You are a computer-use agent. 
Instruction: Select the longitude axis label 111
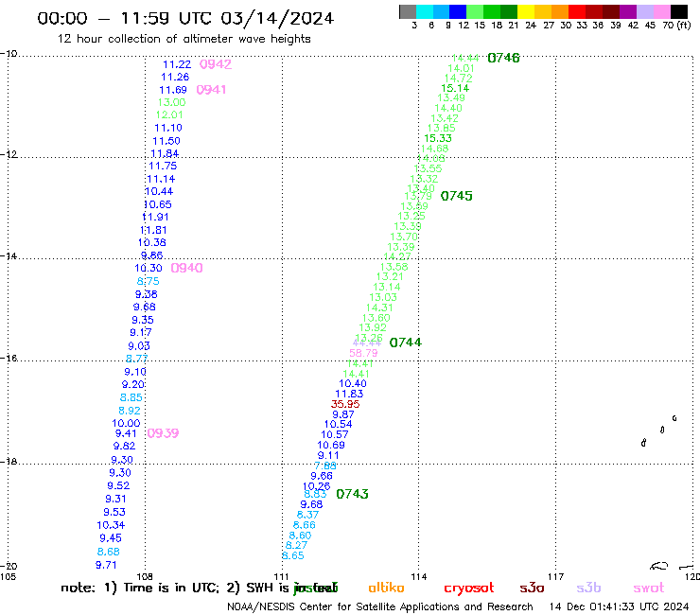click(282, 577)
